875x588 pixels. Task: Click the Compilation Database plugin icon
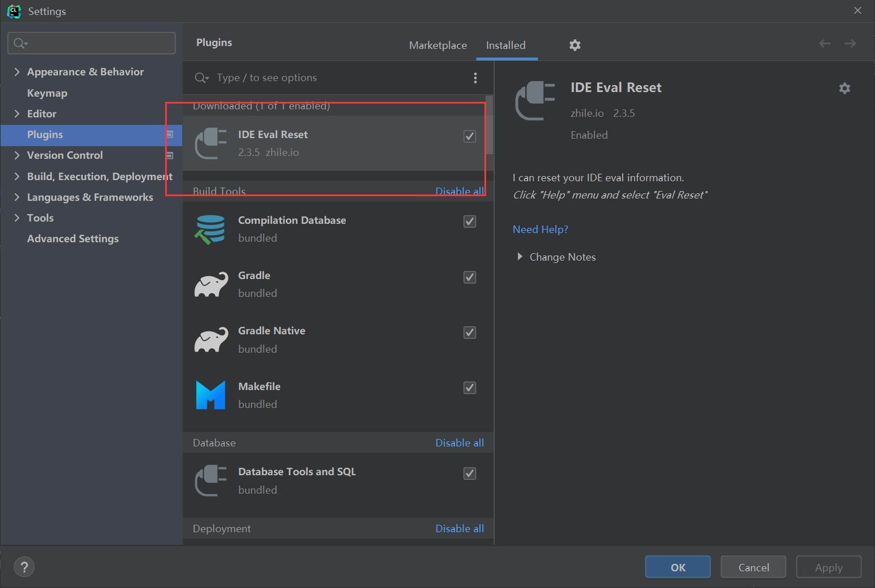click(211, 228)
